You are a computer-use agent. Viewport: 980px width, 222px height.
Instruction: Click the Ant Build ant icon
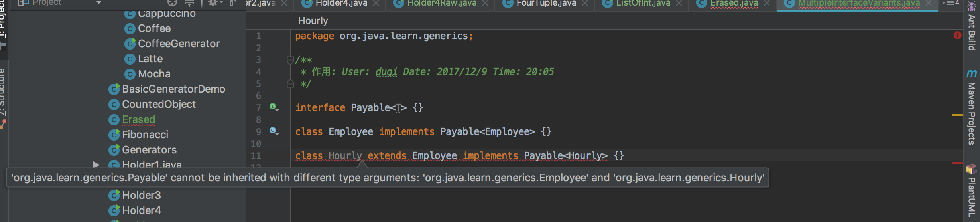pyautogui.click(x=972, y=7)
